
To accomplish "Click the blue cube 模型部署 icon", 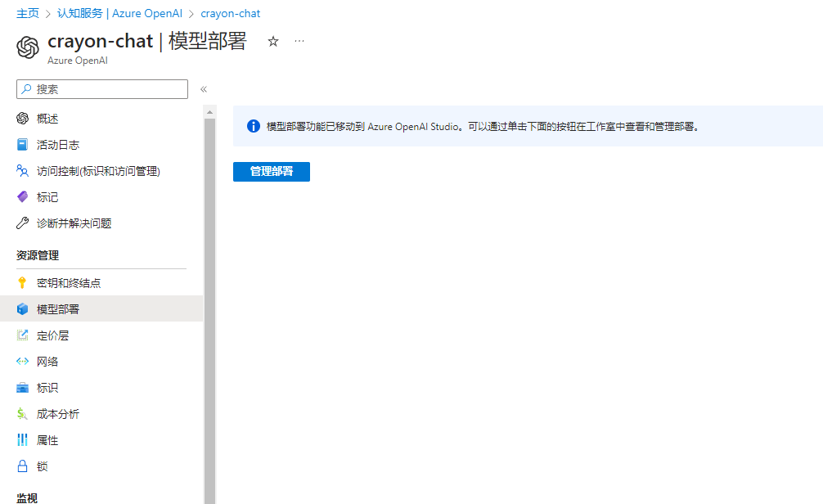I will pyautogui.click(x=23, y=309).
